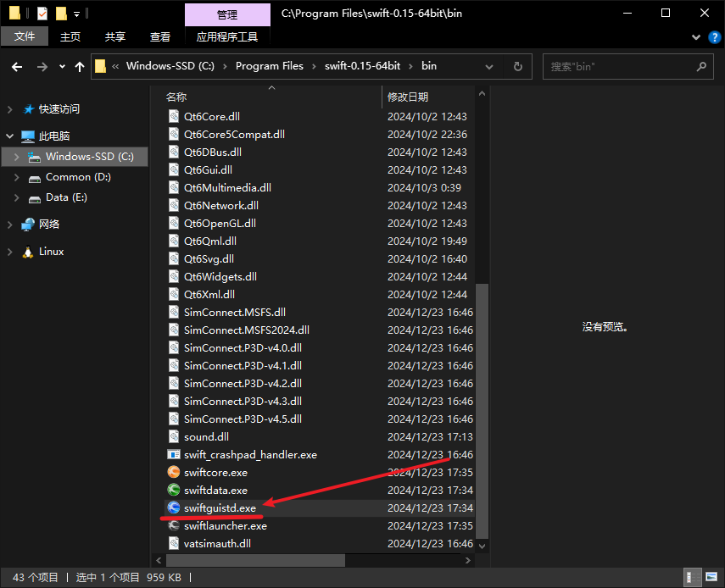This screenshot has width=725, height=588.
Task: Select the SimConnect.P3D-v4.5.dll file name
Action: click(243, 419)
